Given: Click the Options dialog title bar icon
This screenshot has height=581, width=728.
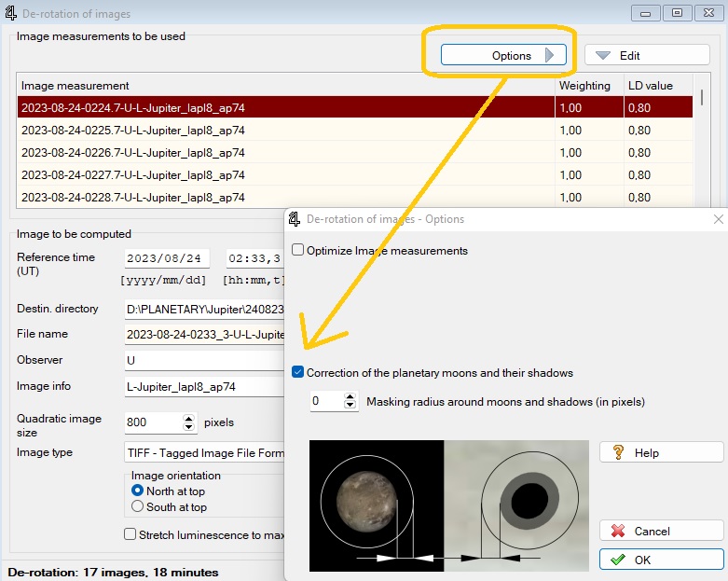Looking at the screenshot, I should (295, 219).
